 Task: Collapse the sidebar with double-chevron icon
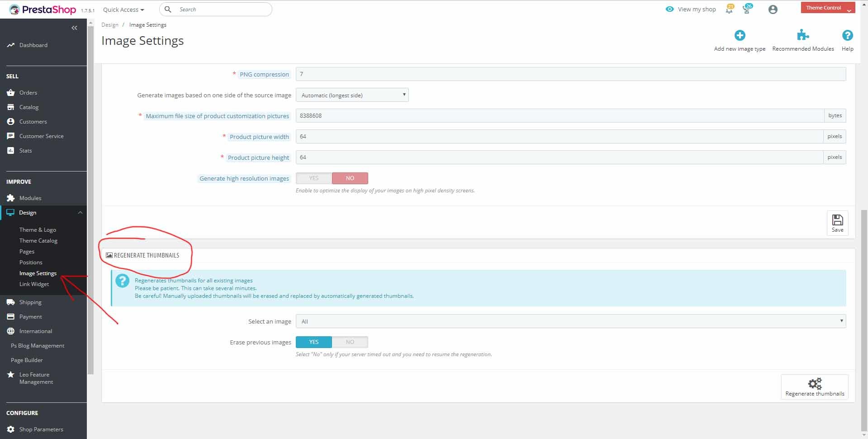[x=74, y=28]
